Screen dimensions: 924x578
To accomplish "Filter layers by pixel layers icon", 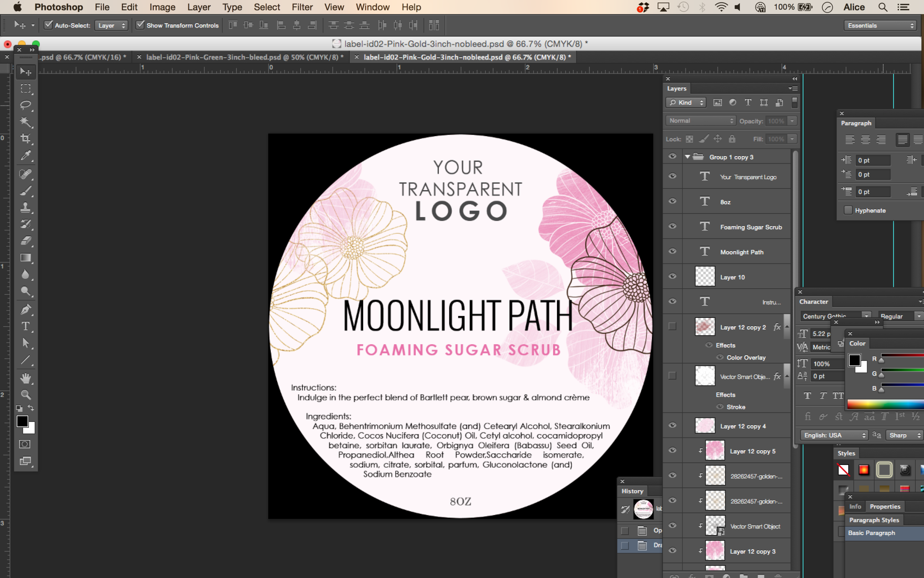I will click(718, 103).
